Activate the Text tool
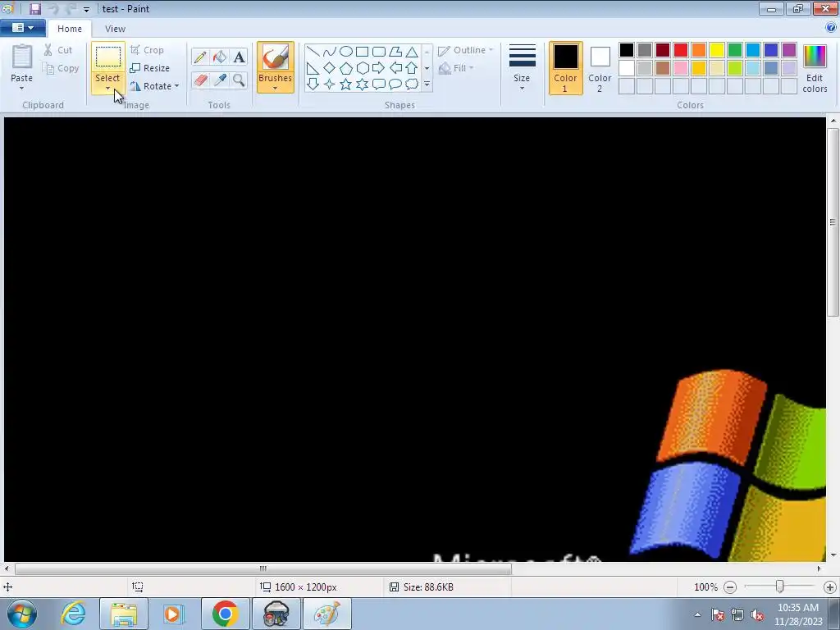Screen dimensions: 840x630 click(x=239, y=57)
